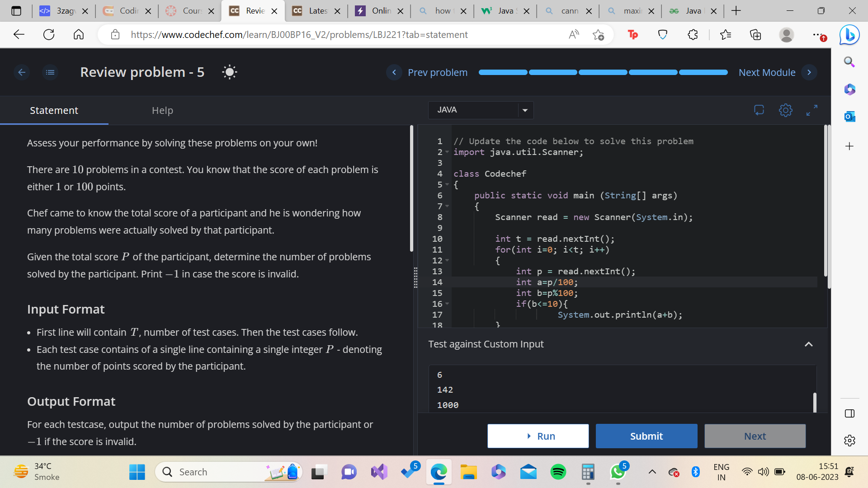Open Bing chat sidebar icon
The height and width of the screenshot is (488, 868).
point(849,35)
